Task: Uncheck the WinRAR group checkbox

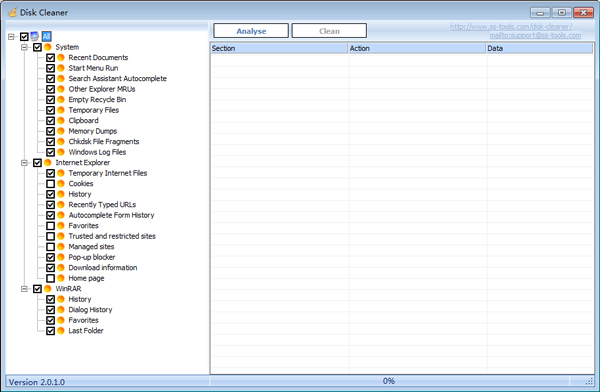Action: [x=37, y=289]
